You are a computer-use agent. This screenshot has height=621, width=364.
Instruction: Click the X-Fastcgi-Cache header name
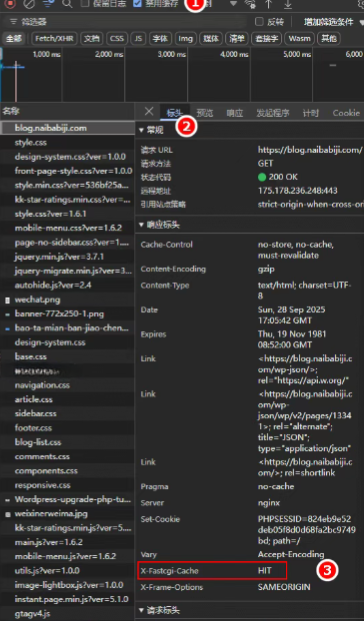pyautogui.click(x=170, y=571)
